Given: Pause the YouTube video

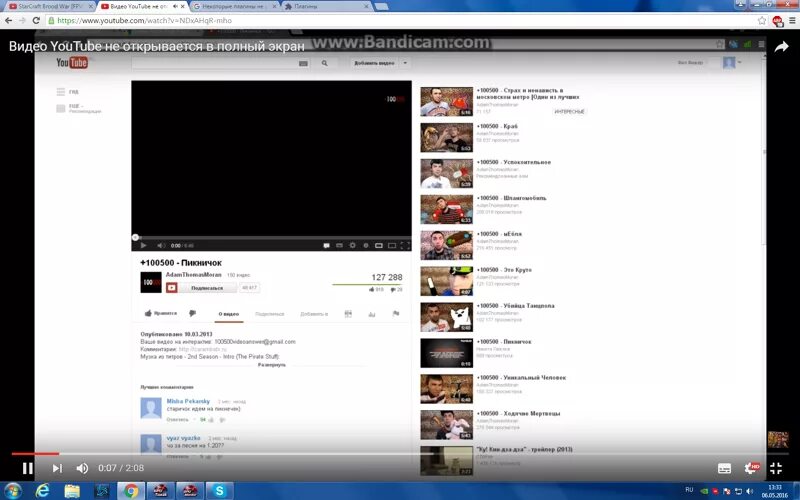Looking at the screenshot, I should click(x=28, y=468).
